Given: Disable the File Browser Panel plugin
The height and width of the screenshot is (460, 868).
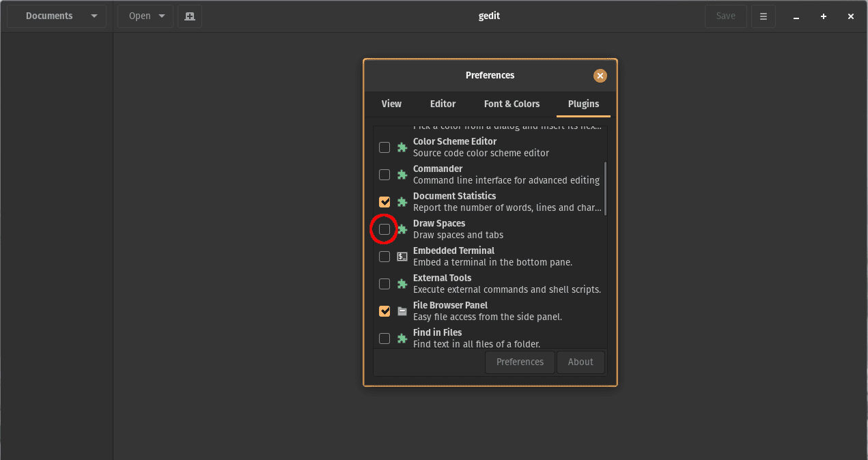Looking at the screenshot, I should coord(384,311).
